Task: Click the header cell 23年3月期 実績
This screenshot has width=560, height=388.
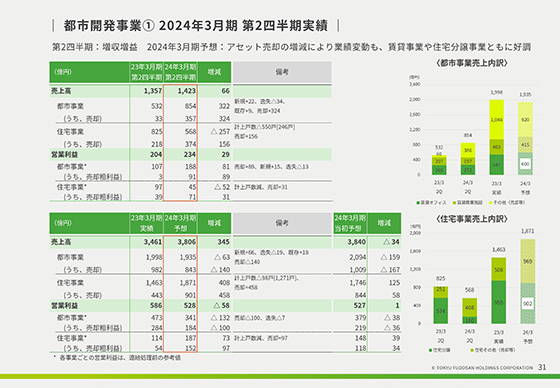Action: (x=146, y=223)
